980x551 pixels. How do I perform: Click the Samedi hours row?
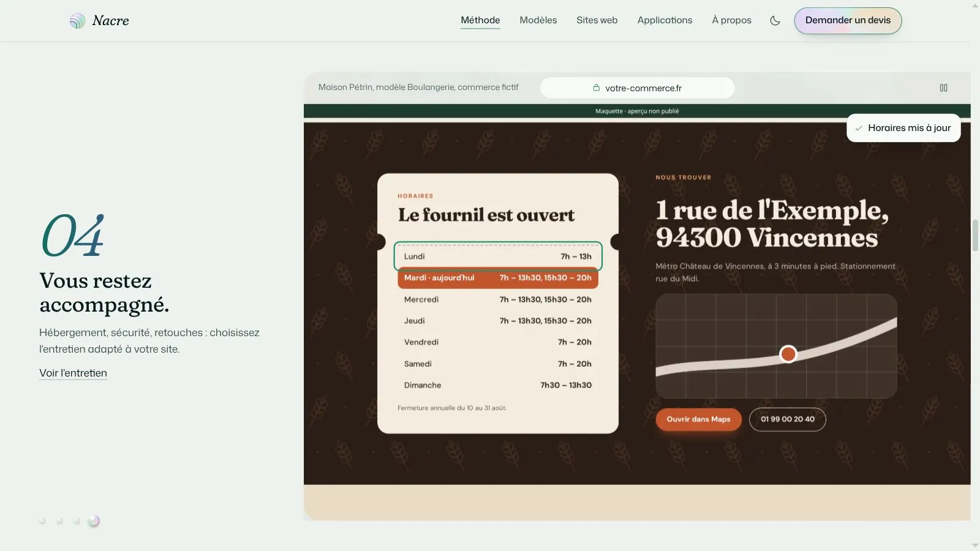498,364
